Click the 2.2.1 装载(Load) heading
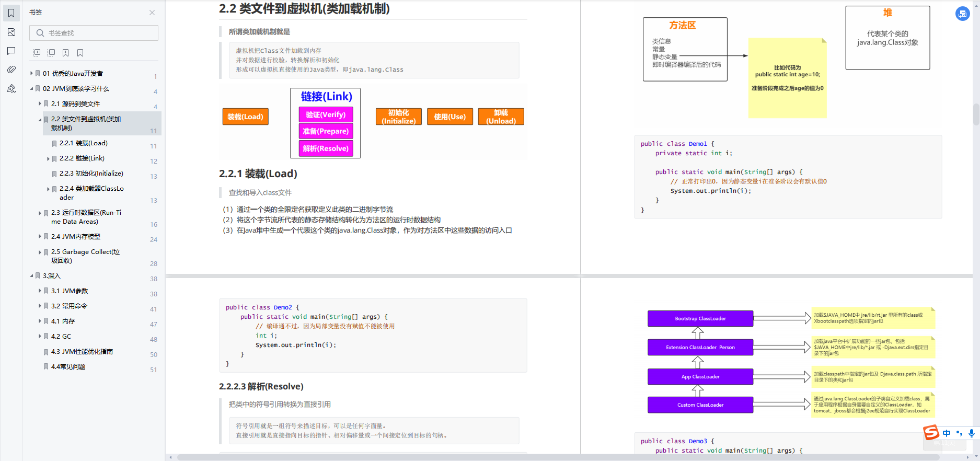The width and height of the screenshot is (980, 461). click(258, 174)
